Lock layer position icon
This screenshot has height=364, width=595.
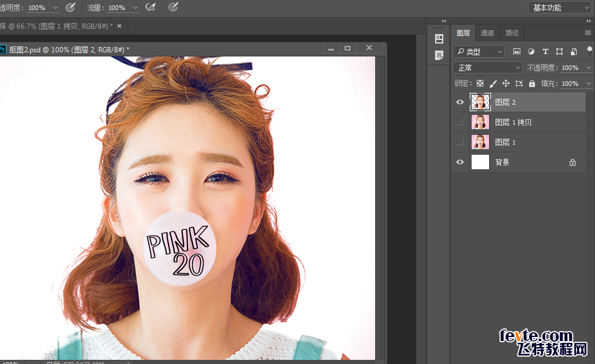pyautogui.click(x=506, y=84)
